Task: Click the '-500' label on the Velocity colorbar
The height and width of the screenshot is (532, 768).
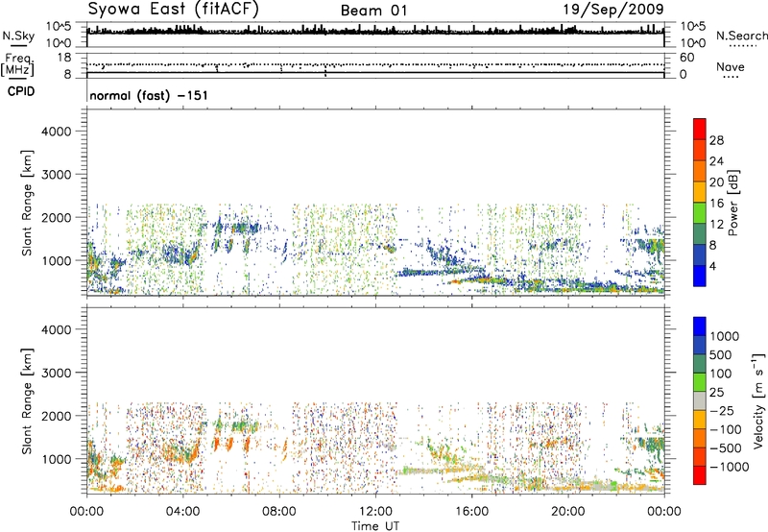Action: click(726, 447)
